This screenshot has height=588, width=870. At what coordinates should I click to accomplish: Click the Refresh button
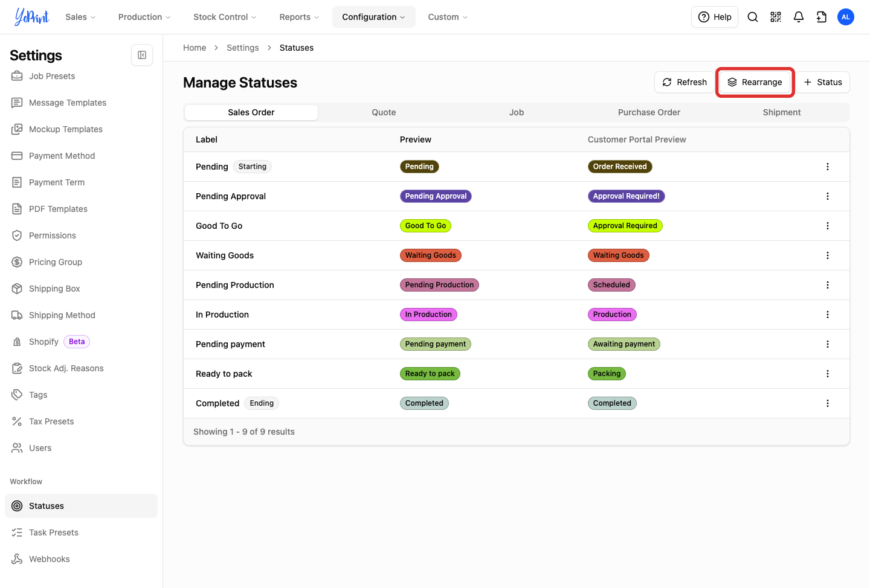(685, 82)
